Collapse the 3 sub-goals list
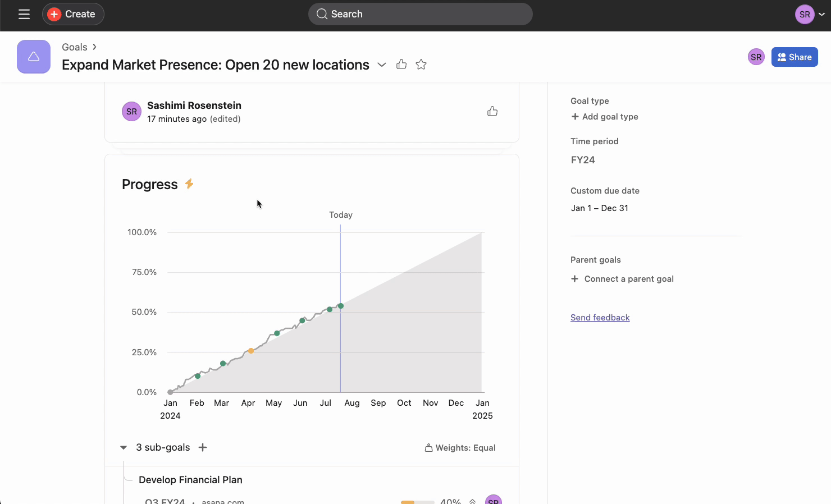 click(124, 447)
